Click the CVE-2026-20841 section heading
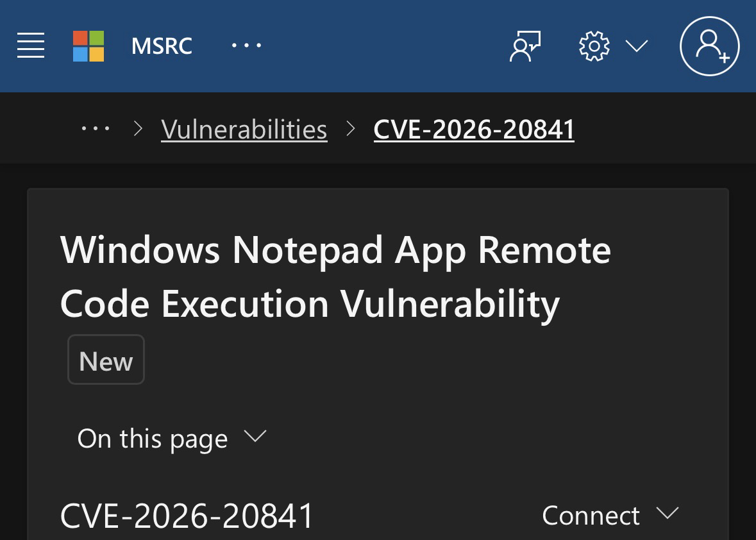This screenshot has height=540, width=756. (187, 516)
